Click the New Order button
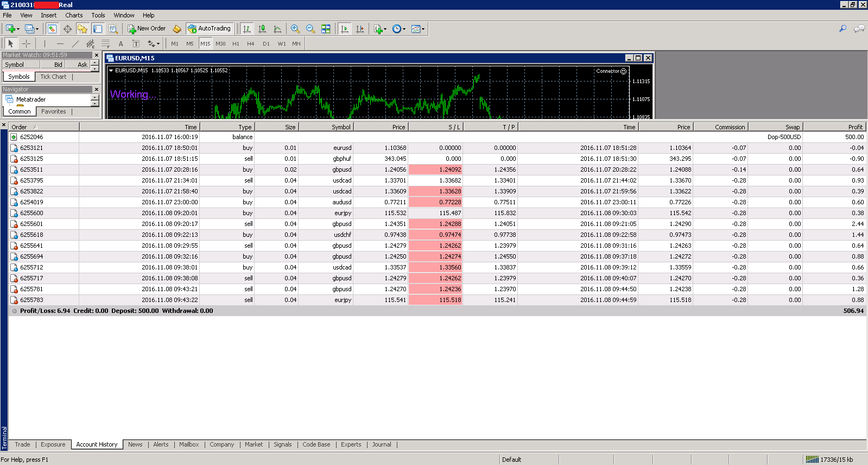Image resolution: width=868 pixels, height=465 pixels. click(147, 29)
